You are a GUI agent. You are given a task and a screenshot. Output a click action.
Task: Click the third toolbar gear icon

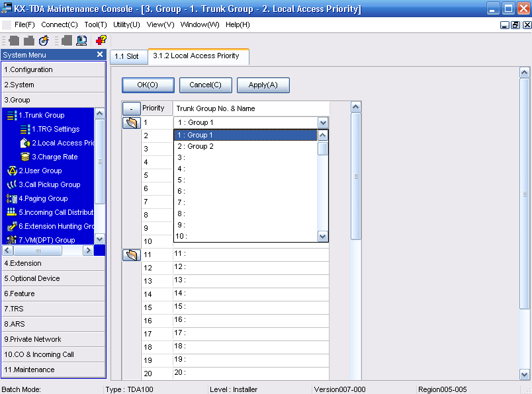(x=44, y=41)
